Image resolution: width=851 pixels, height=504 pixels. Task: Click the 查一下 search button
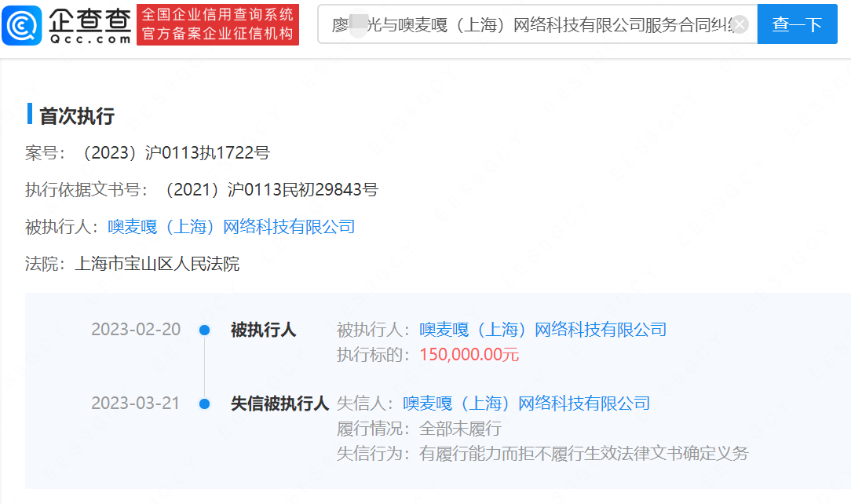point(797,24)
